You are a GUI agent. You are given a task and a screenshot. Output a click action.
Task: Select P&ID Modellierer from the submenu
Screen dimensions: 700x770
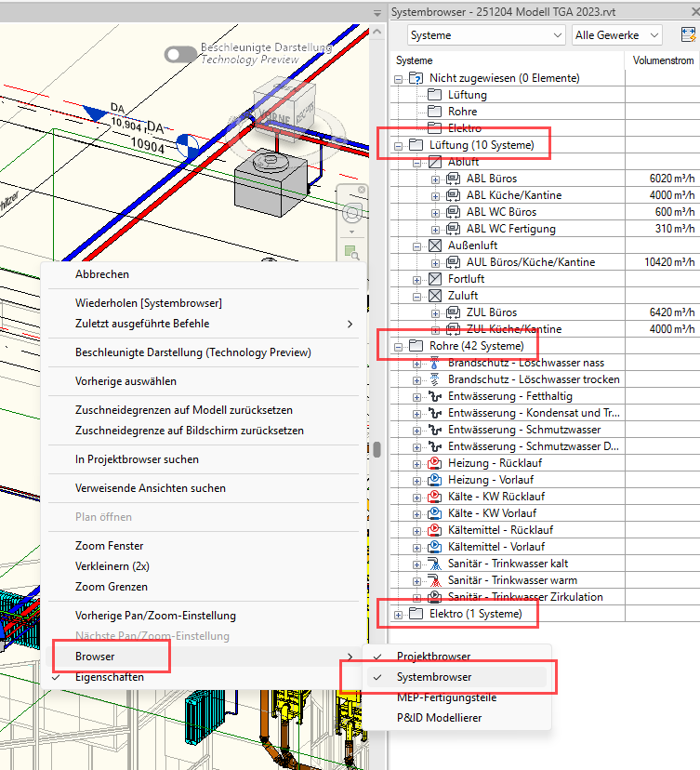coord(439,717)
